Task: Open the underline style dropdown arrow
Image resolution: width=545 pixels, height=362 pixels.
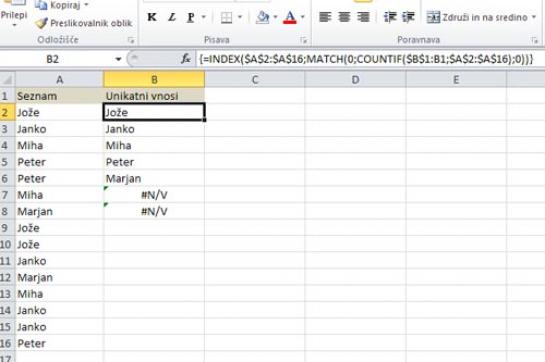Action: point(204,17)
